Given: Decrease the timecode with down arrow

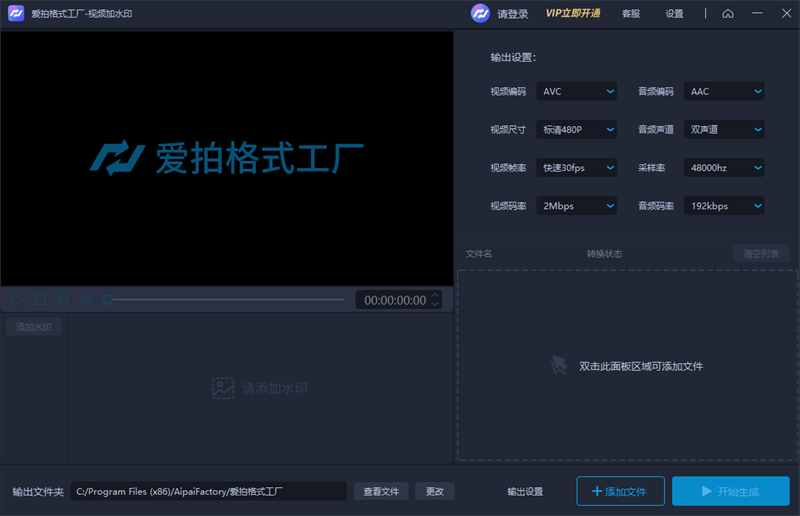Looking at the screenshot, I should [435, 304].
